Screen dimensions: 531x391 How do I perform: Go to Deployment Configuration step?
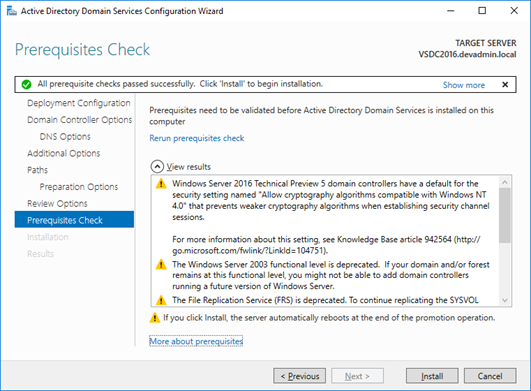tap(79, 103)
